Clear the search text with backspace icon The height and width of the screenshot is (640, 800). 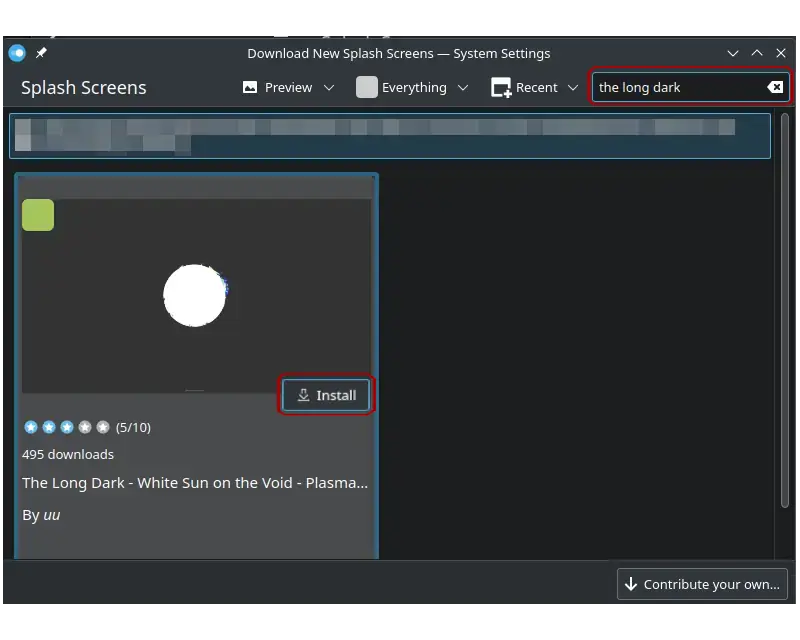775,87
